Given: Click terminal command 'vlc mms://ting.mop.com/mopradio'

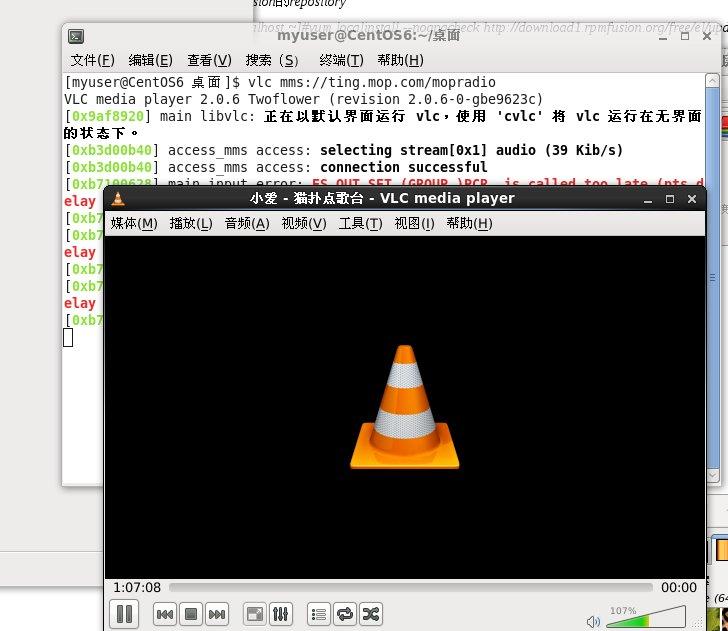Looking at the screenshot, I should pos(371,82).
